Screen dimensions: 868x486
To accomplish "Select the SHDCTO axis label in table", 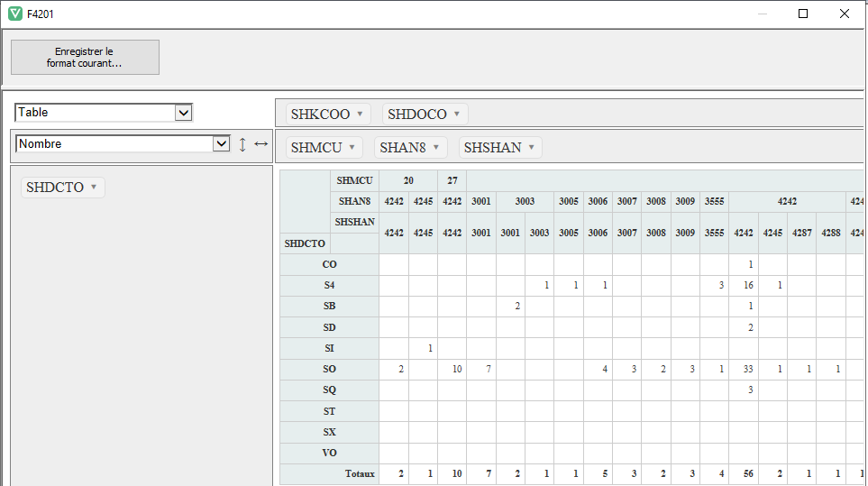I will (305, 243).
